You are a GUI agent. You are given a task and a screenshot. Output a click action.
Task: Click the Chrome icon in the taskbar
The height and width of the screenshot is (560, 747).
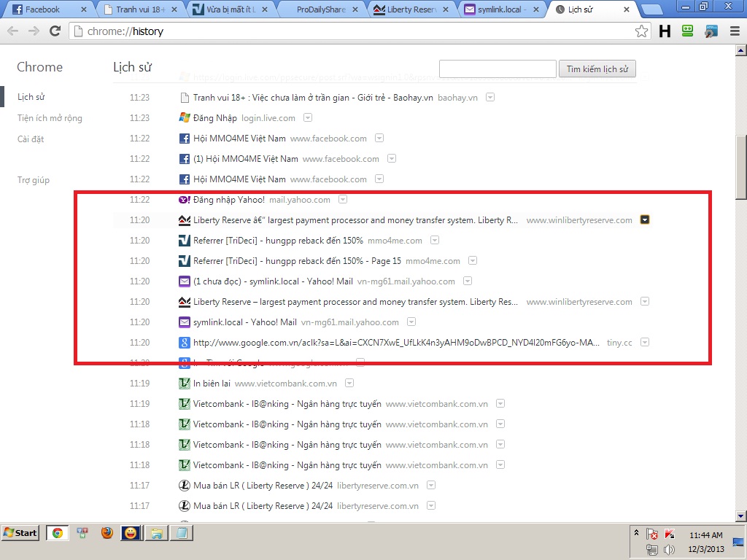[57, 533]
